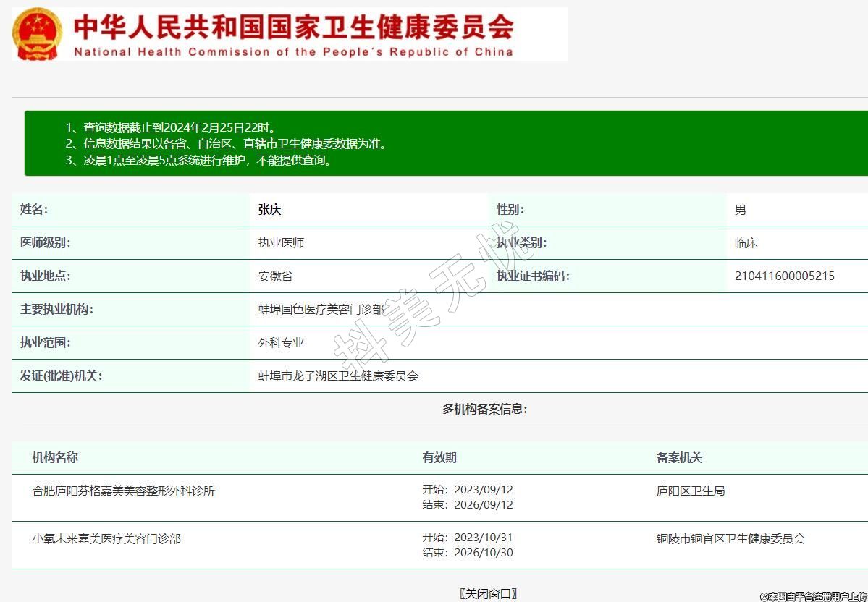The width and height of the screenshot is (868, 602).
Task: Click the 关闭窗口 link
Action: coord(488,593)
